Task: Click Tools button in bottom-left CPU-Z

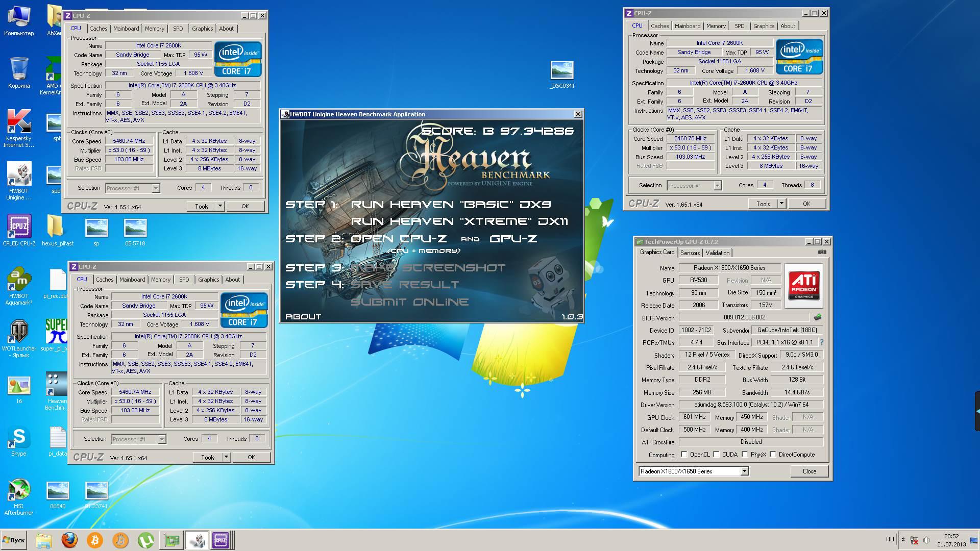Action: (x=208, y=458)
